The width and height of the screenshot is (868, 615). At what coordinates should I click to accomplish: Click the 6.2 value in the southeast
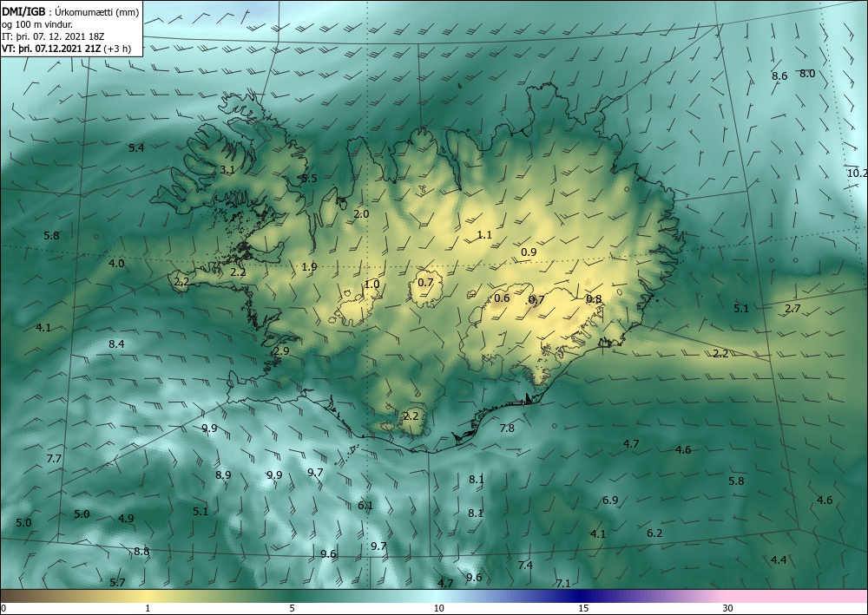coord(654,533)
